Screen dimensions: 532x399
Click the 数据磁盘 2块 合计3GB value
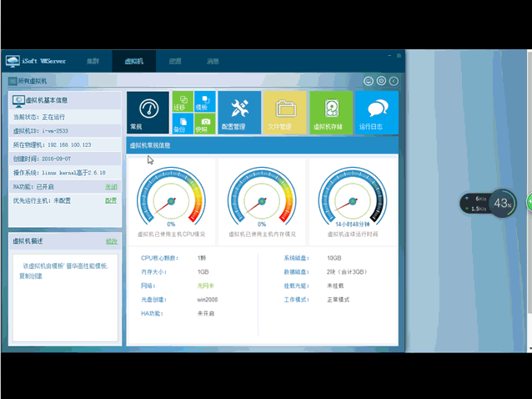[347, 272]
